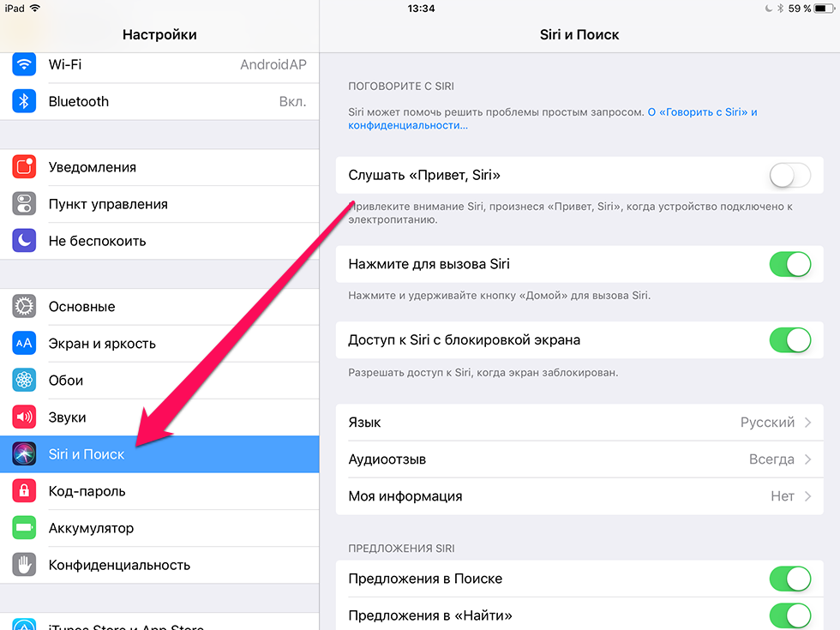Open Основные gear icon

(24, 307)
